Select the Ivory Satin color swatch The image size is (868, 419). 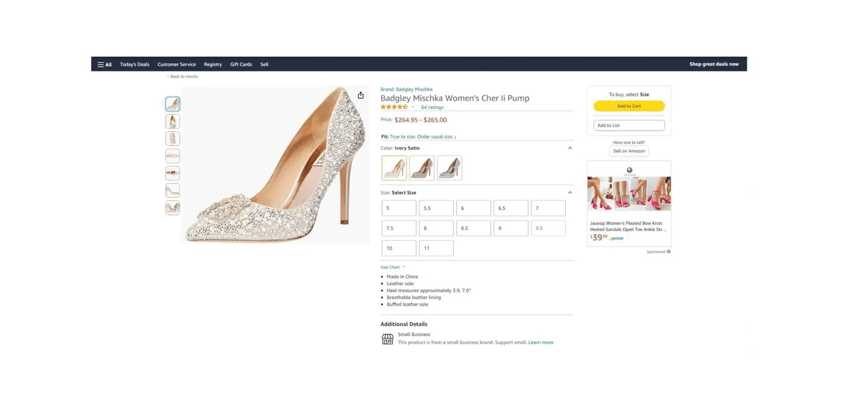coord(394,168)
